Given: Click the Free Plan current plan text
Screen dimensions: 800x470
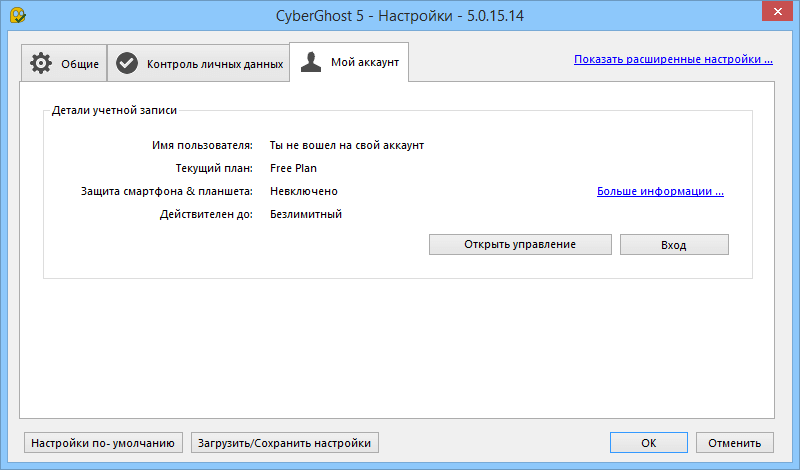Looking at the screenshot, I should 293,168.
